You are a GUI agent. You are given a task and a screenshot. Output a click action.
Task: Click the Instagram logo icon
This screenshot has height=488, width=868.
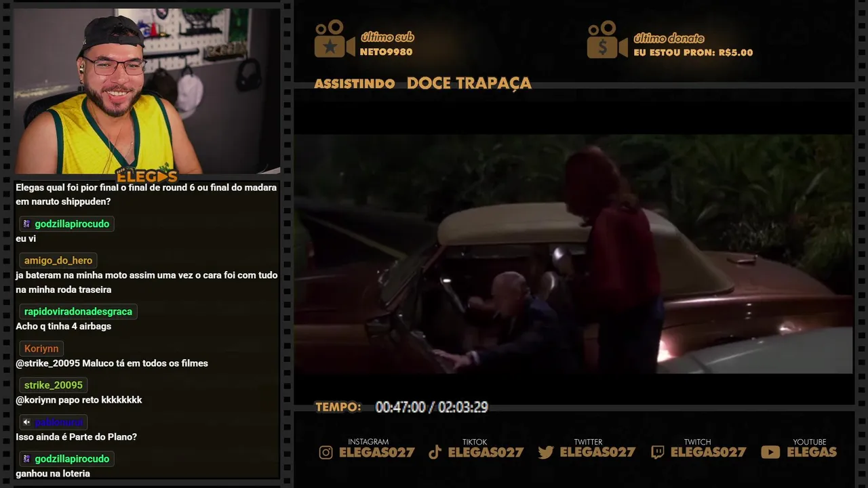(x=326, y=453)
